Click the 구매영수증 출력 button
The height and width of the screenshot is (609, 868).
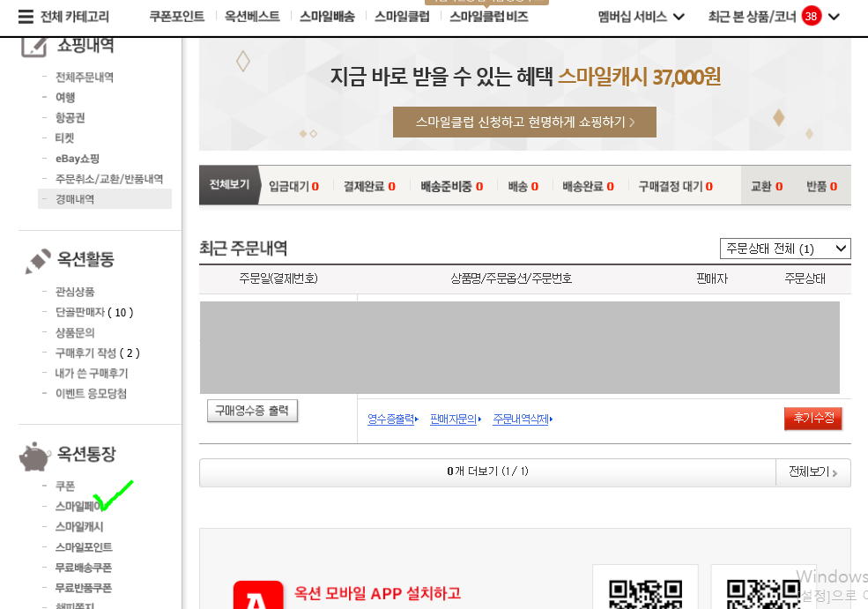pos(252,411)
